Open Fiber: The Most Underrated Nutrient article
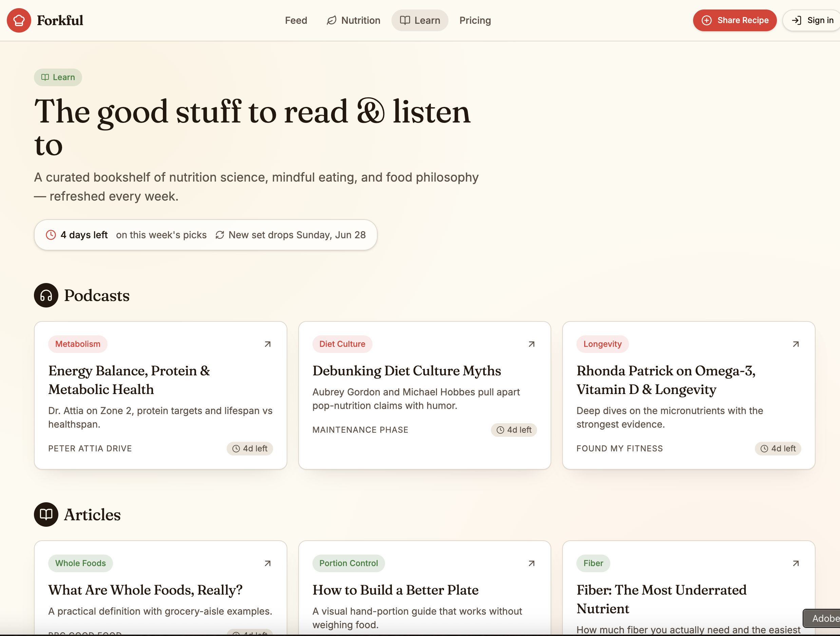Image resolution: width=840 pixels, height=636 pixels. pos(662,599)
